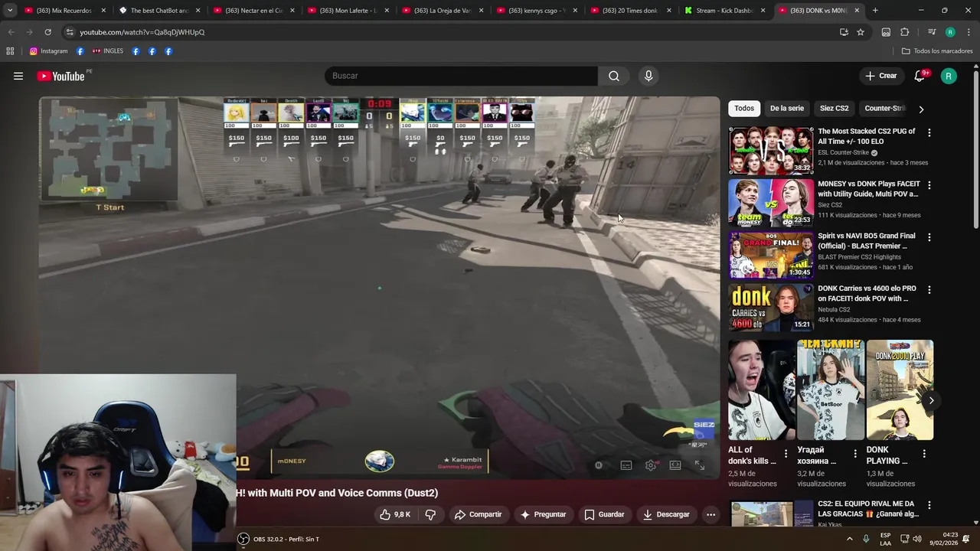Open player settings gear
Viewport: 980px width, 551px height.
point(651,465)
